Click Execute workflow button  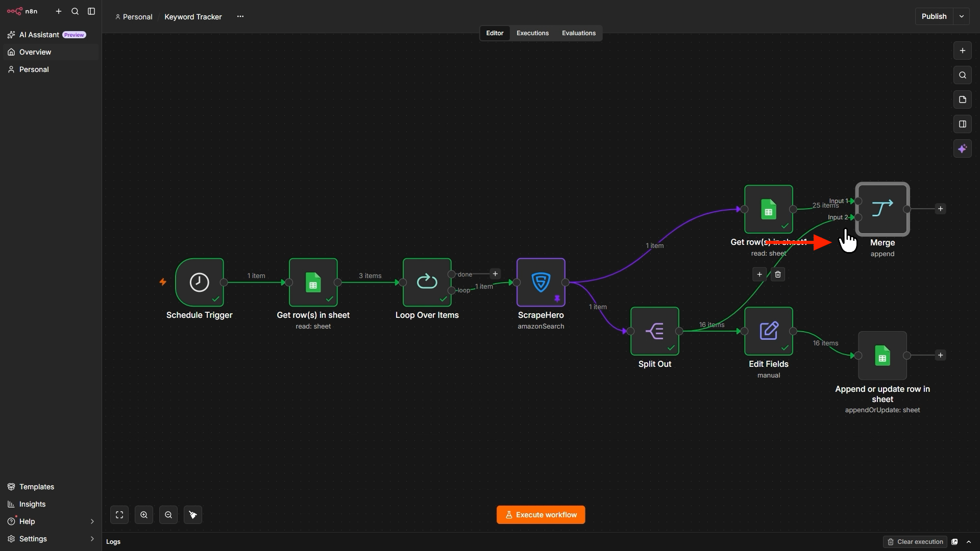(541, 515)
